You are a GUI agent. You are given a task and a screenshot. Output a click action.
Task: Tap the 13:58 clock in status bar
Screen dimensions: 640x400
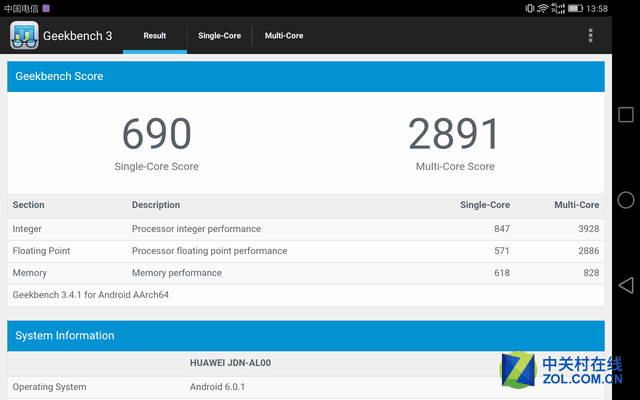597,9
